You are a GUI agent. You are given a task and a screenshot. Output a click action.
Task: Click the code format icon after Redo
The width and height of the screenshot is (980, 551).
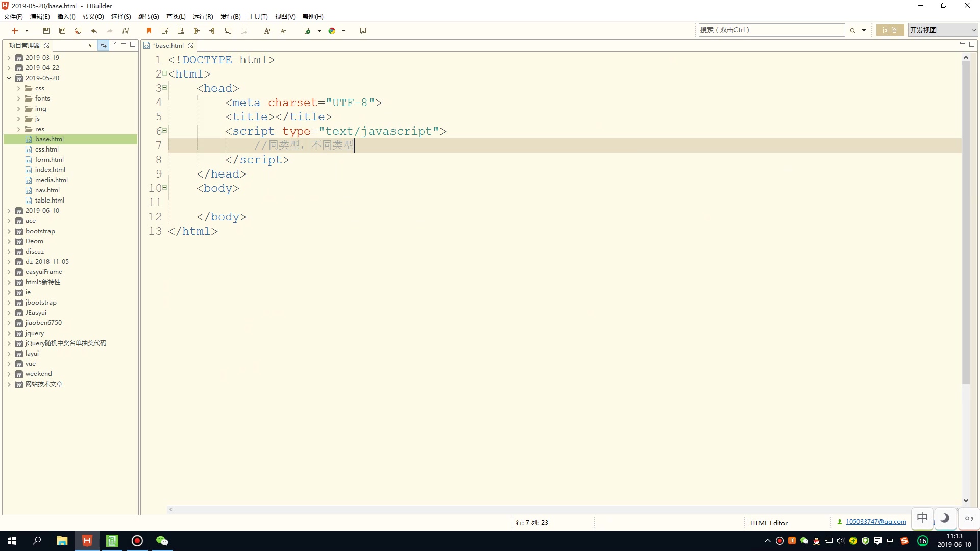pos(126,31)
